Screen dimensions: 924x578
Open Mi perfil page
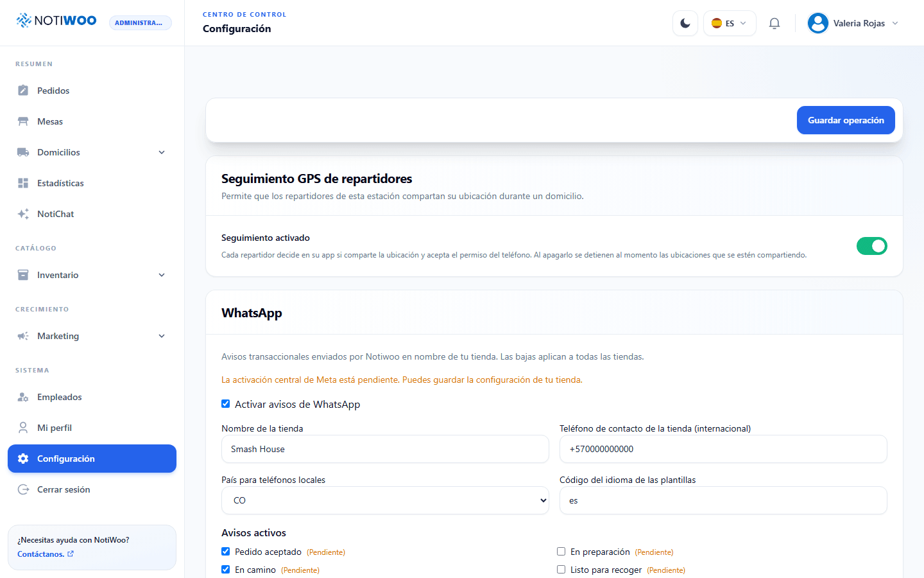point(92,428)
